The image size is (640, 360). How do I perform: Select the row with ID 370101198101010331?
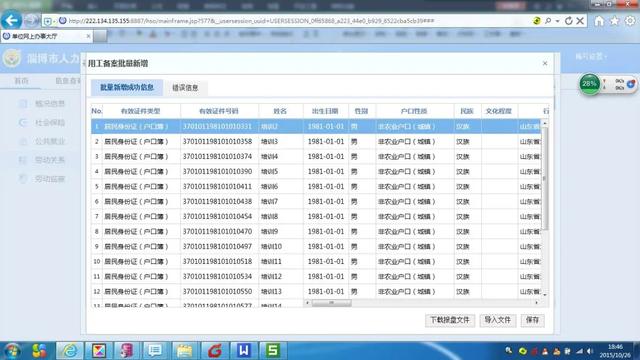(316, 127)
